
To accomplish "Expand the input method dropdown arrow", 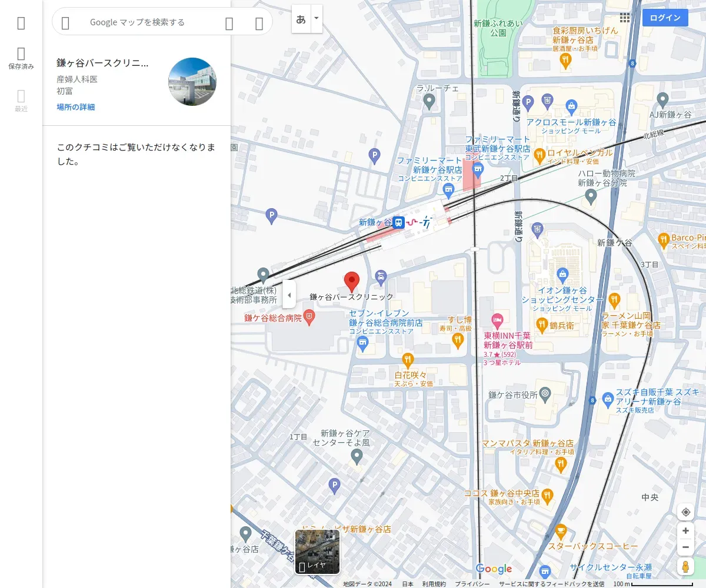I will pyautogui.click(x=317, y=19).
